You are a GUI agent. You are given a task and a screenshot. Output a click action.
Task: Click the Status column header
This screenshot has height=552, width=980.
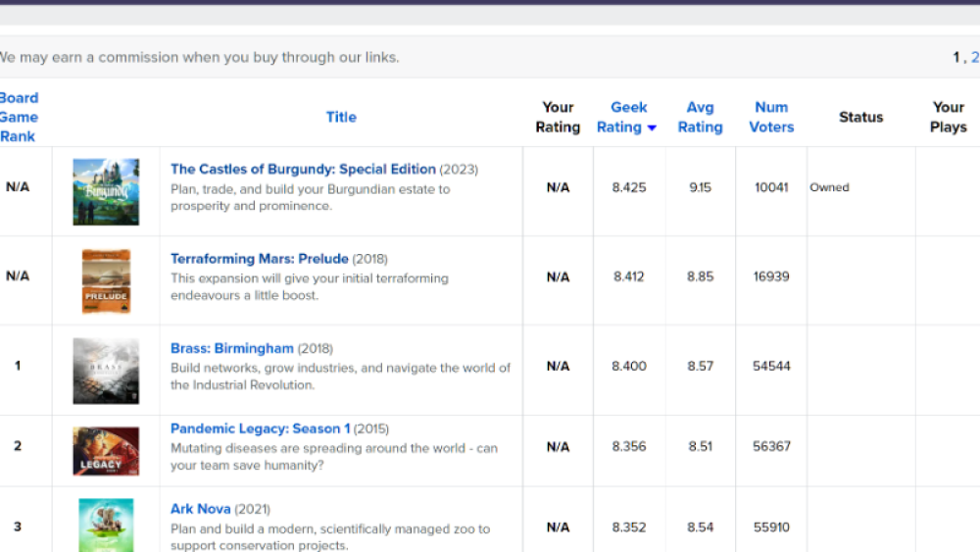click(x=860, y=117)
